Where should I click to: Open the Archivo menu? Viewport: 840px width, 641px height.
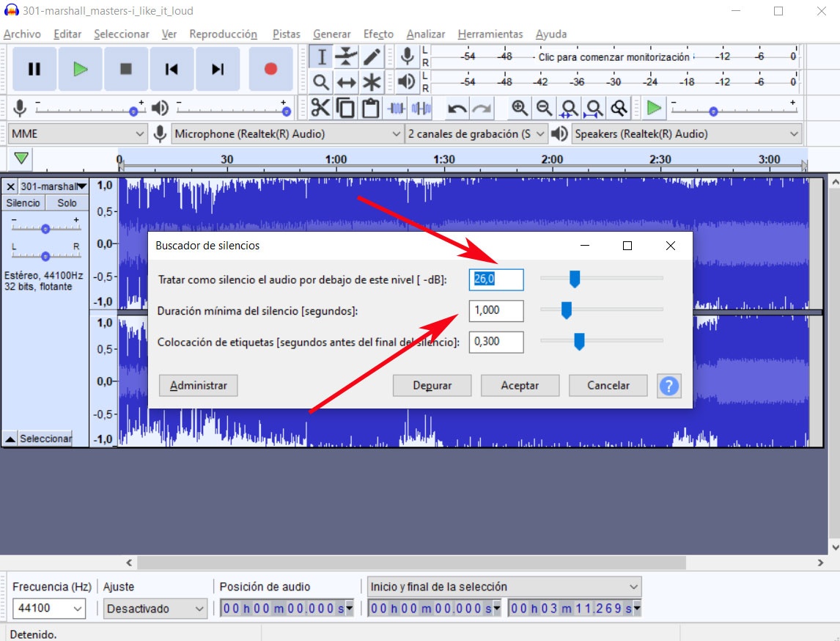22,34
